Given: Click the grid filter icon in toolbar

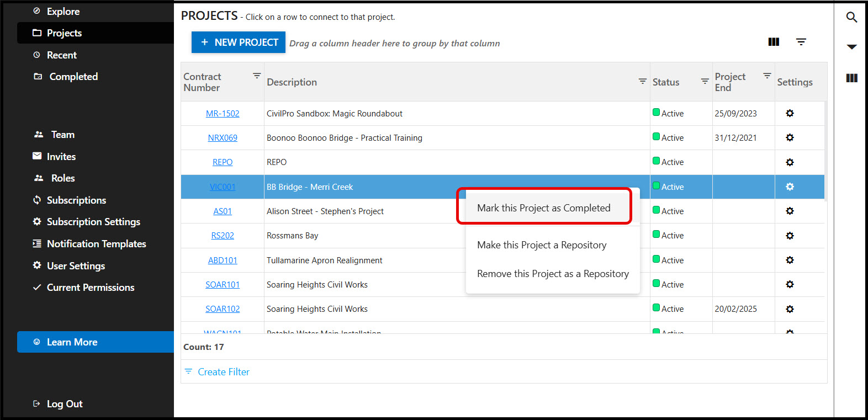Looking at the screenshot, I should (801, 42).
